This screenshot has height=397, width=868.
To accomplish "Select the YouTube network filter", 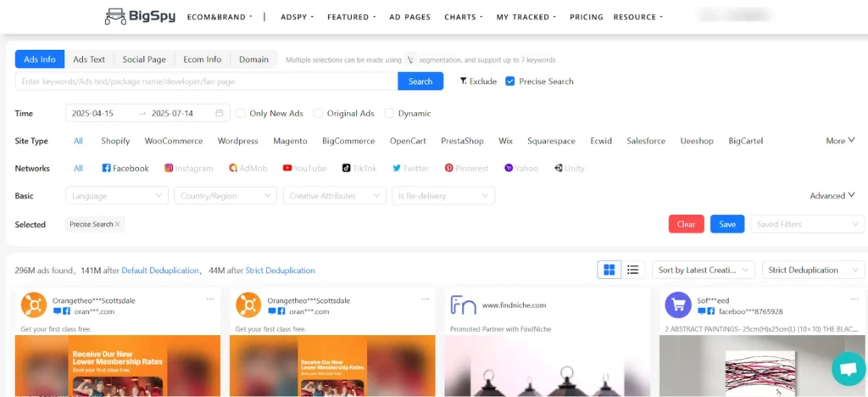I will (304, 168).
